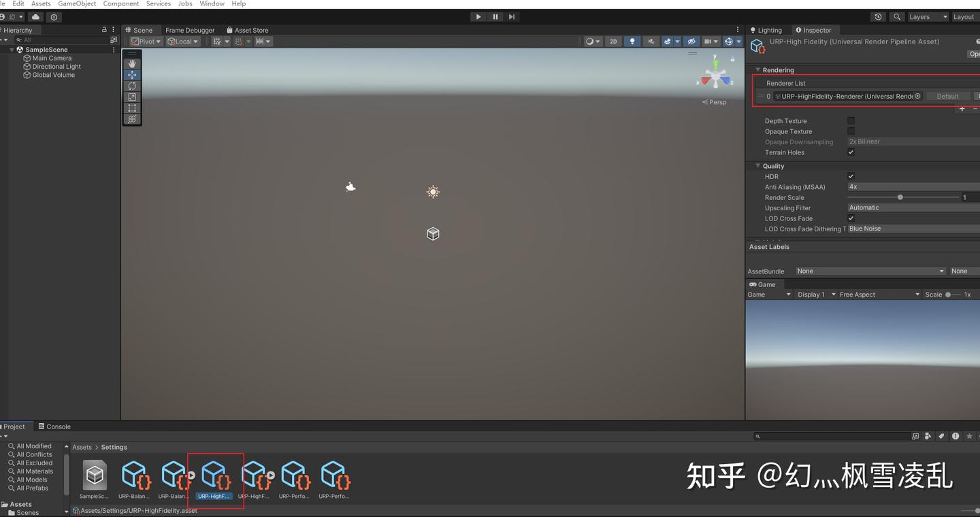Toggle the snap increment icon

tap(239, 41)
